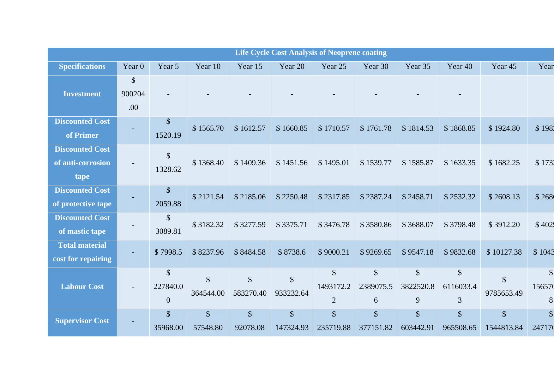Select primer cost '$ 1924.80'
The width and height of the screenshot is (554, 392).
pyautogui.click(x=504, y=129)
